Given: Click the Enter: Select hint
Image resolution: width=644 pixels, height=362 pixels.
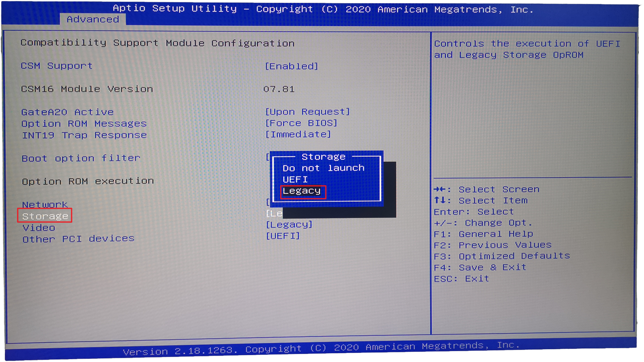Looking at the screenshot, I should [474, 212].
